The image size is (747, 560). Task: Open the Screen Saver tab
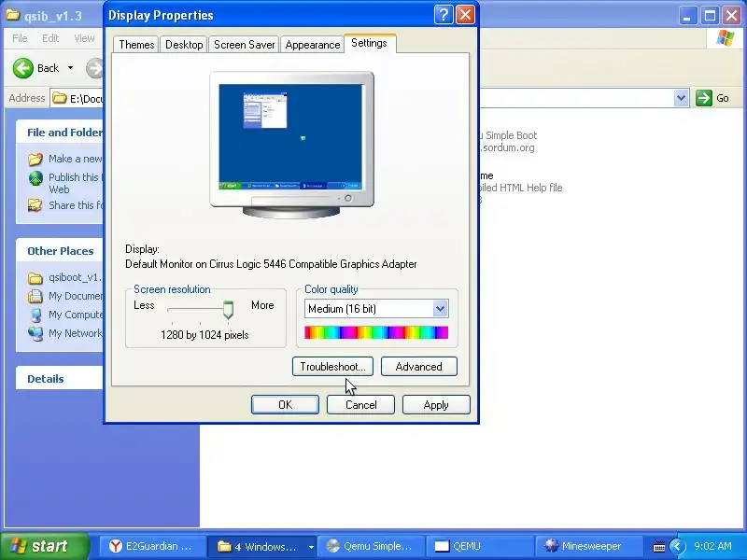point(244,44)
